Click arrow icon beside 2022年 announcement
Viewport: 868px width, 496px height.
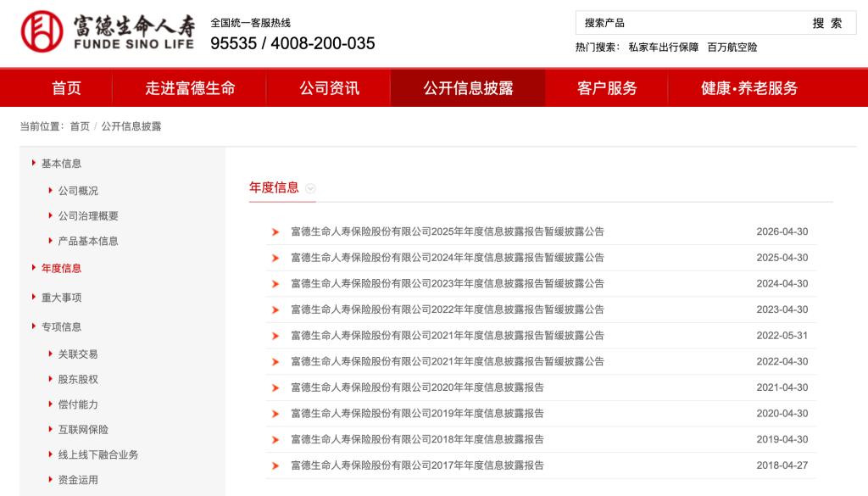coord(275,310)
